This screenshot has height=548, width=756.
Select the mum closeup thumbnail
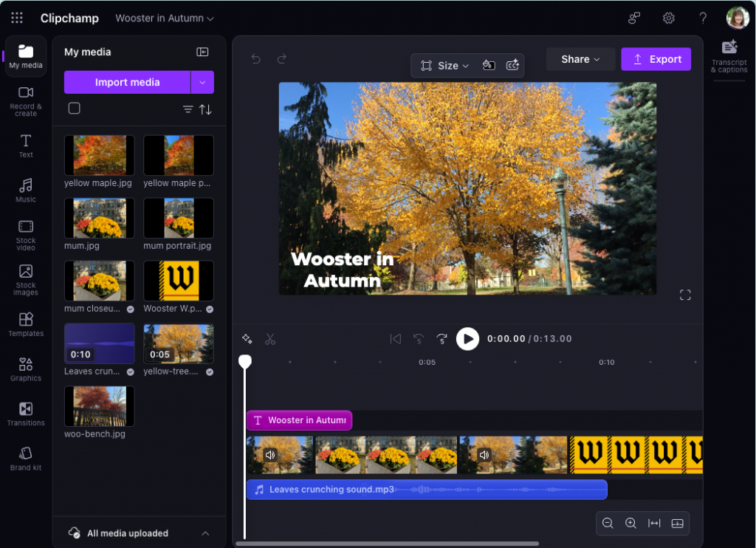pyautogui.click(x=100, y=281)
